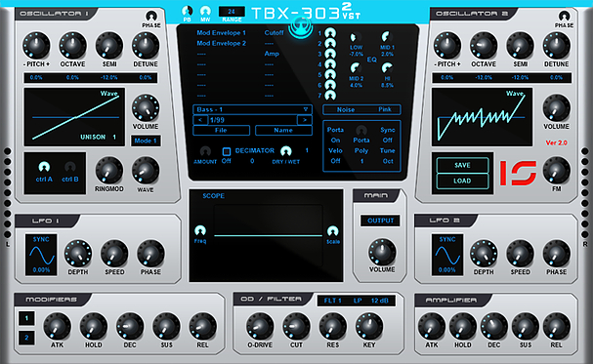
Task: Select modifier envelope 1 tab
Action: [26, 318]
